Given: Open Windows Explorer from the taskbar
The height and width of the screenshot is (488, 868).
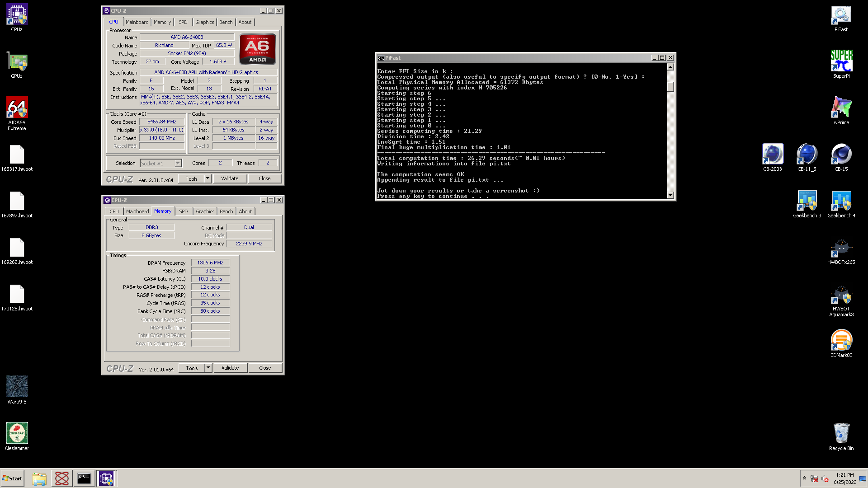Looking at the screenshot, I should coord(39,479).
